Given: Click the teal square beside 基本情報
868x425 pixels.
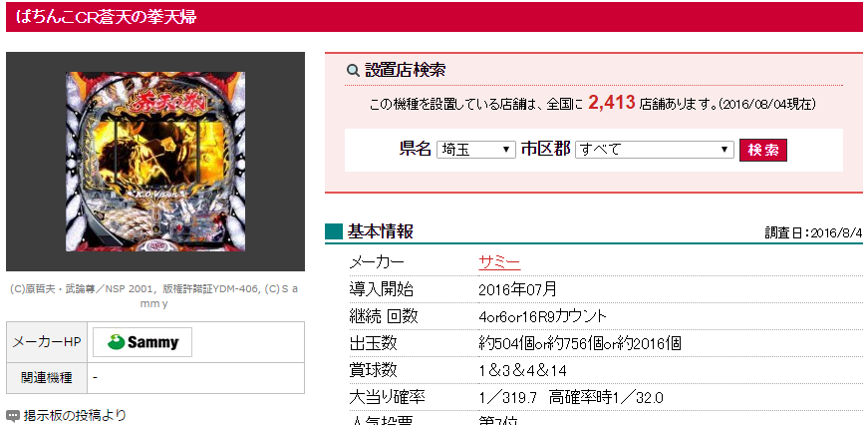Looking at the screenshot, I should [334, 231].
